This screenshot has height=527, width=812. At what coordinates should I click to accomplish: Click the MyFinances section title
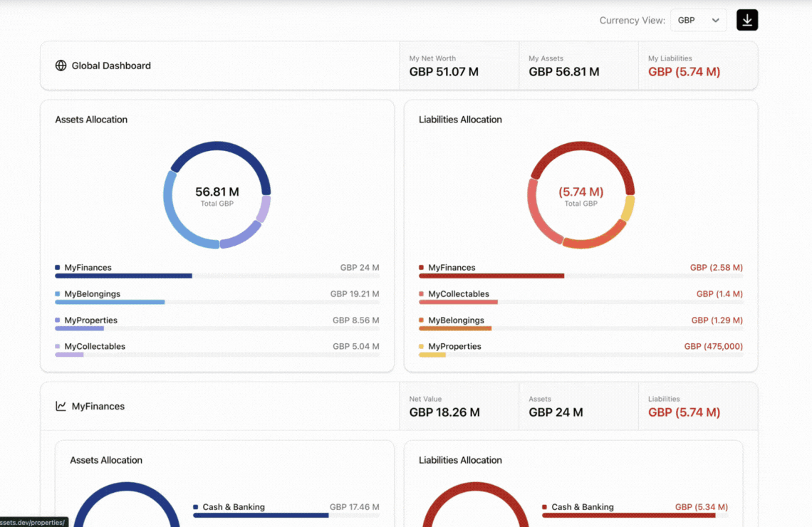[x=98, y=407]
